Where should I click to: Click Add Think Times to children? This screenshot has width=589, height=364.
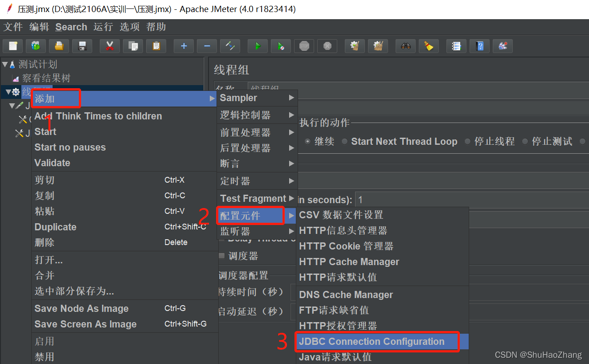124,116
